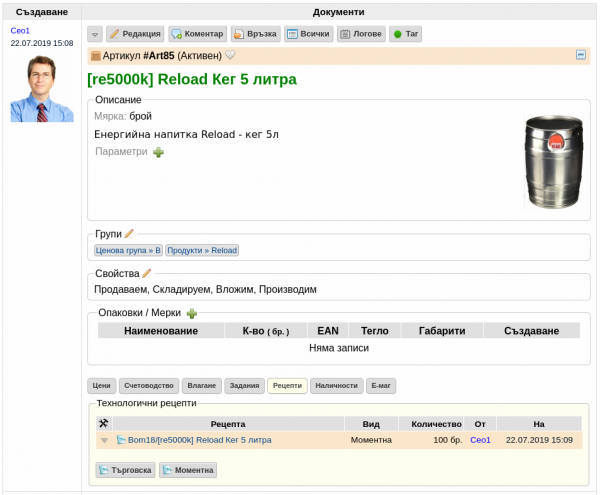
Task: Click the document icon beside Bom18 recipe
Action: point(121,440)
